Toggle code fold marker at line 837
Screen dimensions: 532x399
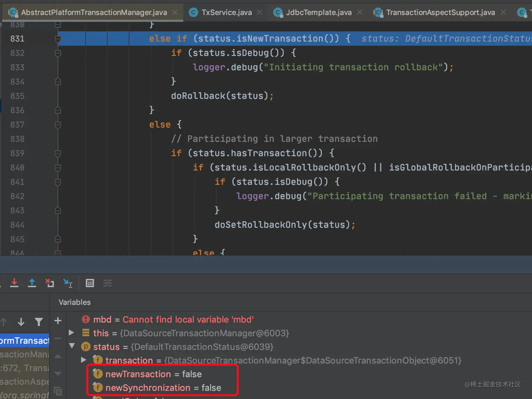[58, 125]
